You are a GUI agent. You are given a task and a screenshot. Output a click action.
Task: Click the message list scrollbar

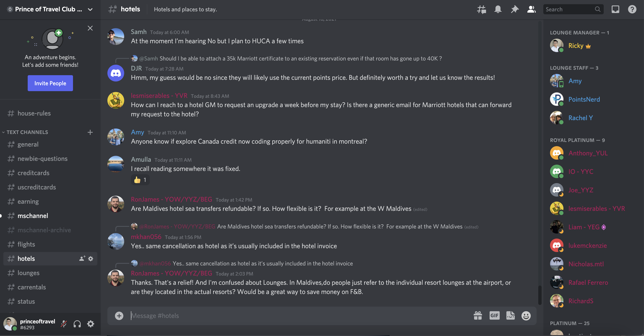540,295
